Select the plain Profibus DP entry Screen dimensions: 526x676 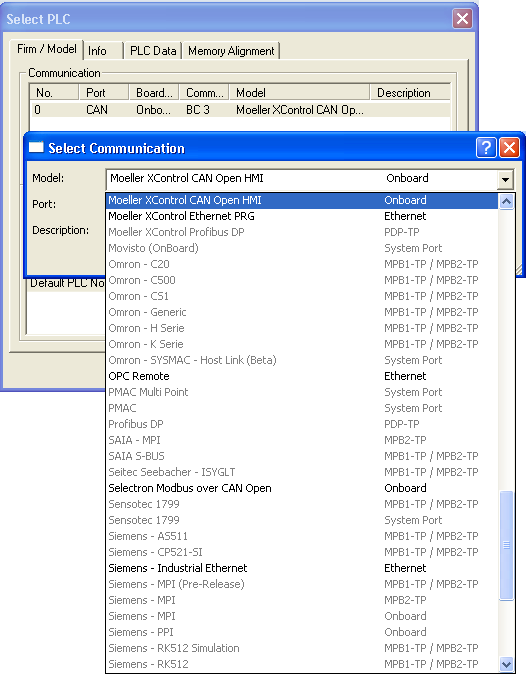[302, 424]
